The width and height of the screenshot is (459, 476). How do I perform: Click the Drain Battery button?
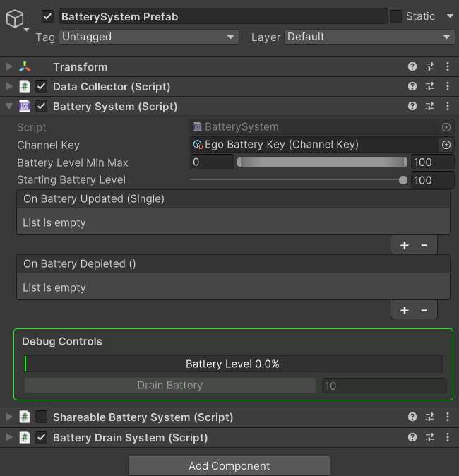170,385
